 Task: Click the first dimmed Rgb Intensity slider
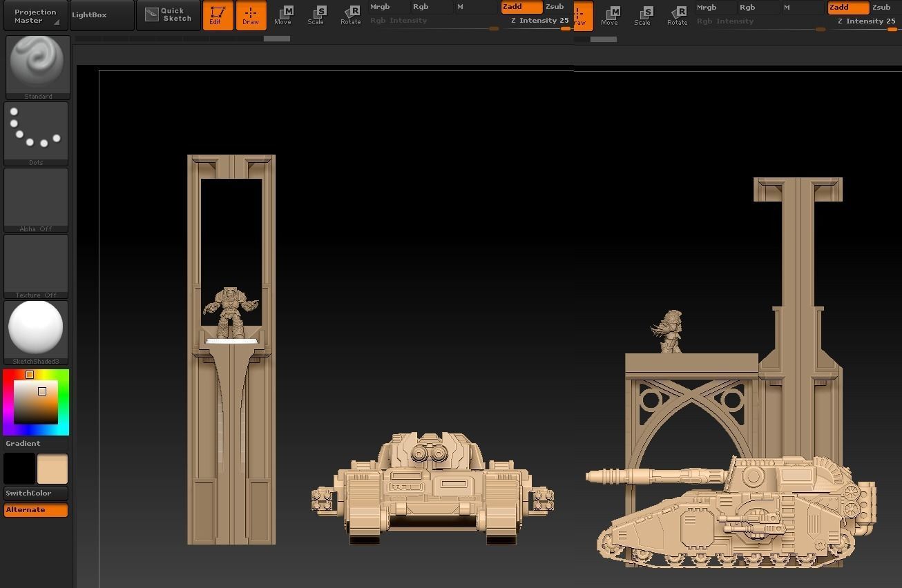tap(434, 22)
